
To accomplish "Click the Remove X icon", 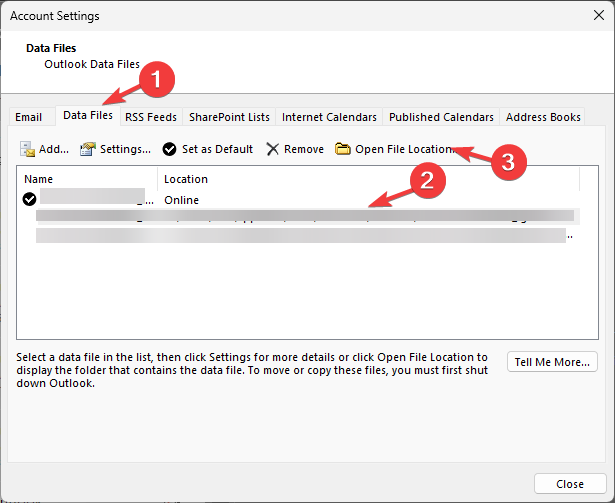I will click(272, 149).
